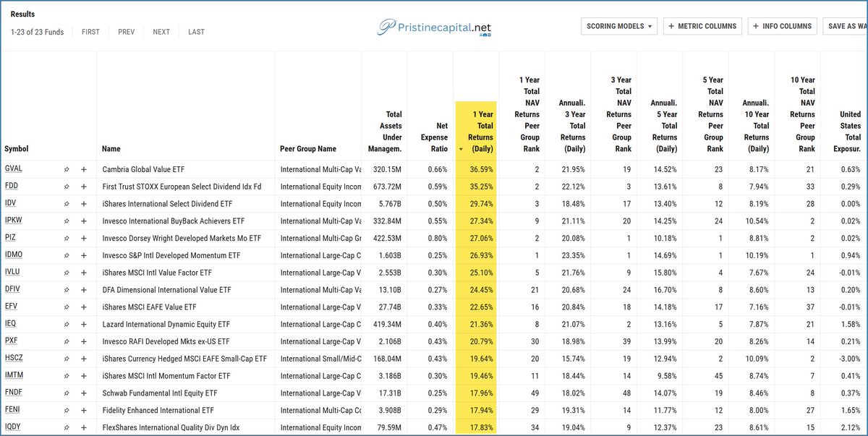Viewport: 868px width, 436px height.
Task: Sort by Net Expense Ratio header
Action: [x=434, y=137]
